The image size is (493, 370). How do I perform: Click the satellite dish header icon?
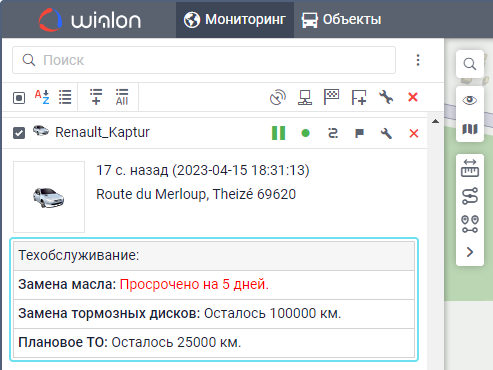pyautogui.click(x=278, y=97)
